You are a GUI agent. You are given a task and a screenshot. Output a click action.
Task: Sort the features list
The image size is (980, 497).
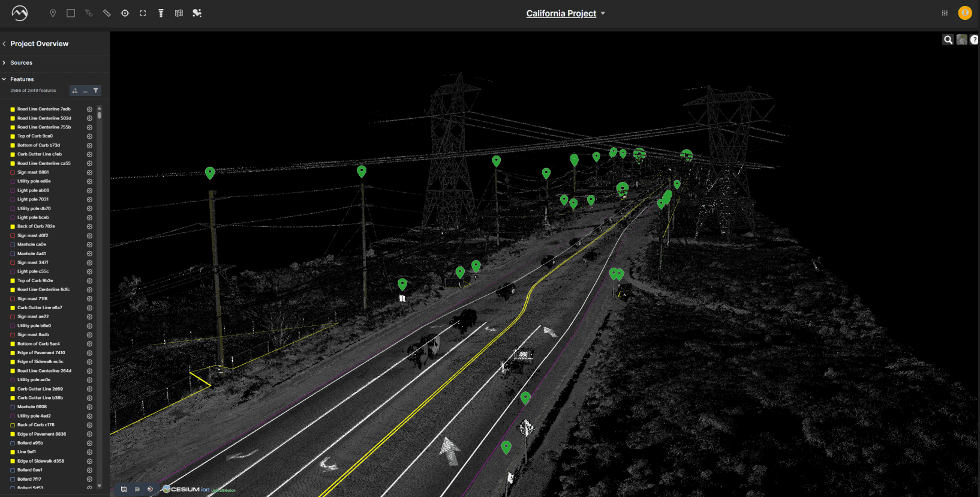75,91
